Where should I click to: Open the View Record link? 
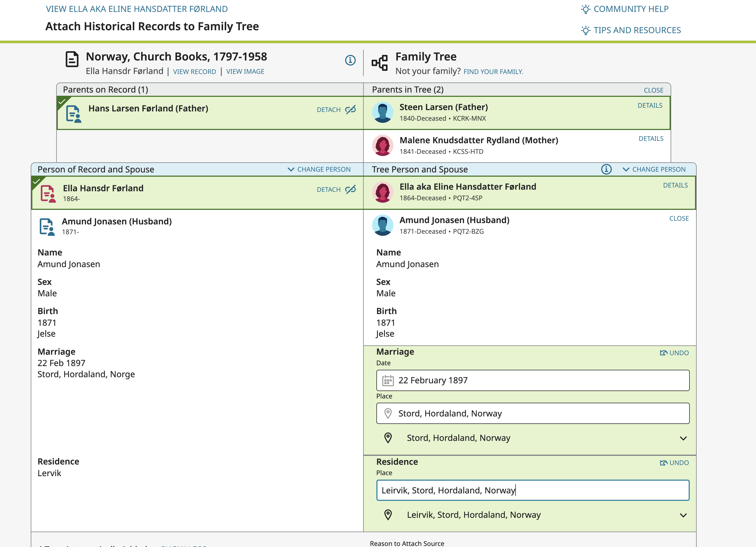coord(194,72)
